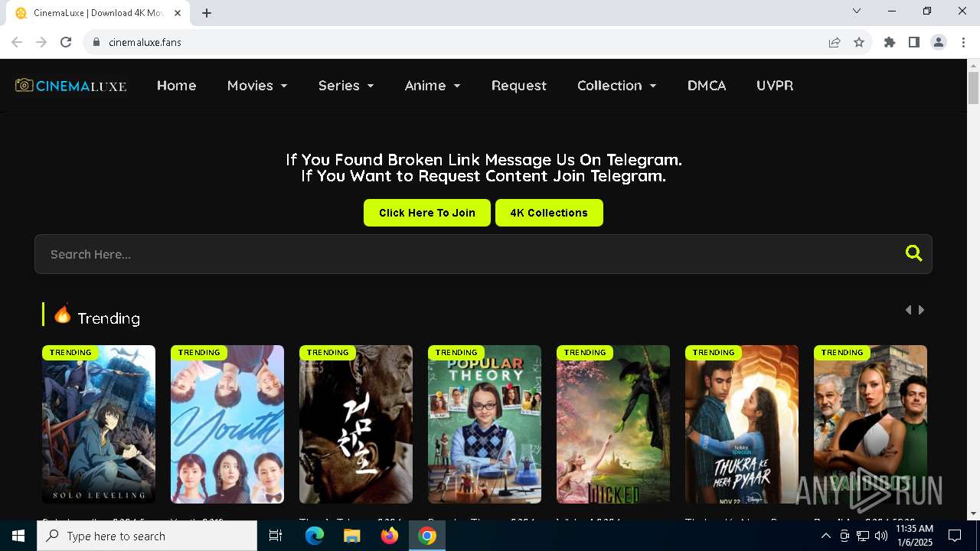Open Windows Start menu
Screen dimensions: 980x551
point(18,536)
